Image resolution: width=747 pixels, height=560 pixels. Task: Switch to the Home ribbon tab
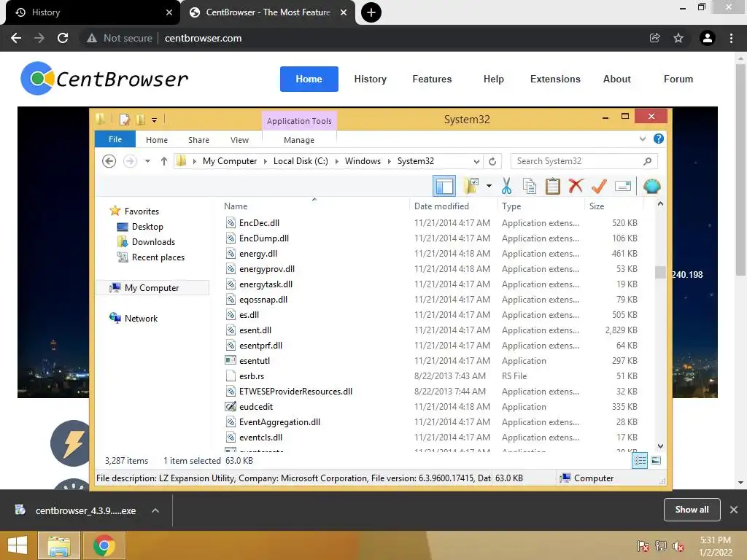click(157, 140)
